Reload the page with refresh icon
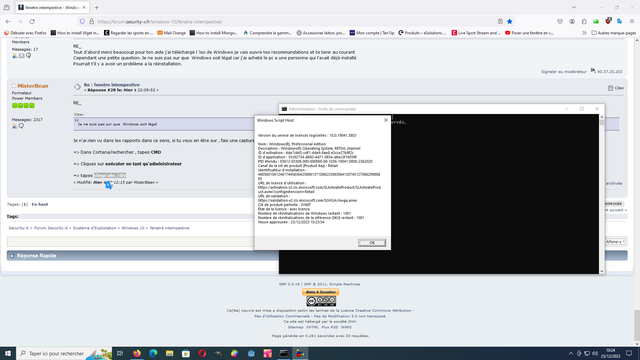Screen dimensions: 640x360 coord(32,22)
